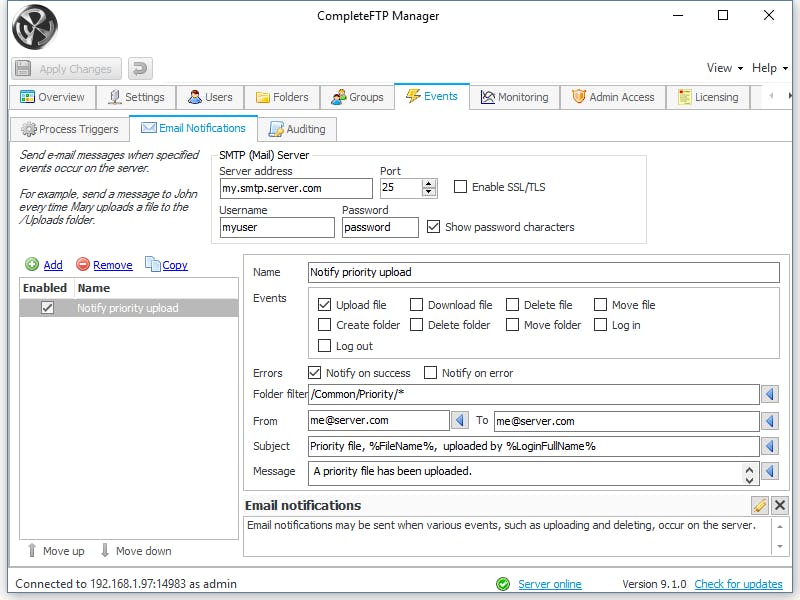Untick Show password characters
Image resolution: width=800 pixels, height=600 pixels.
433,227
